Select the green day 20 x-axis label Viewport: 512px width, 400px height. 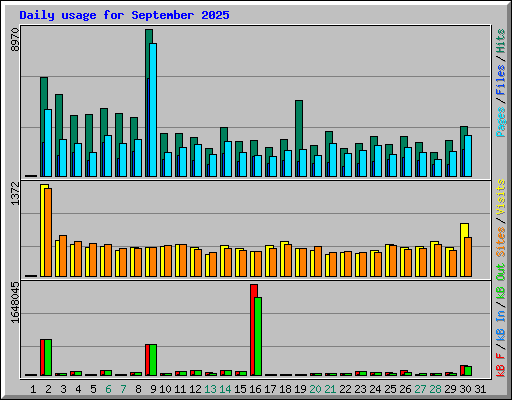click(315, 389)
